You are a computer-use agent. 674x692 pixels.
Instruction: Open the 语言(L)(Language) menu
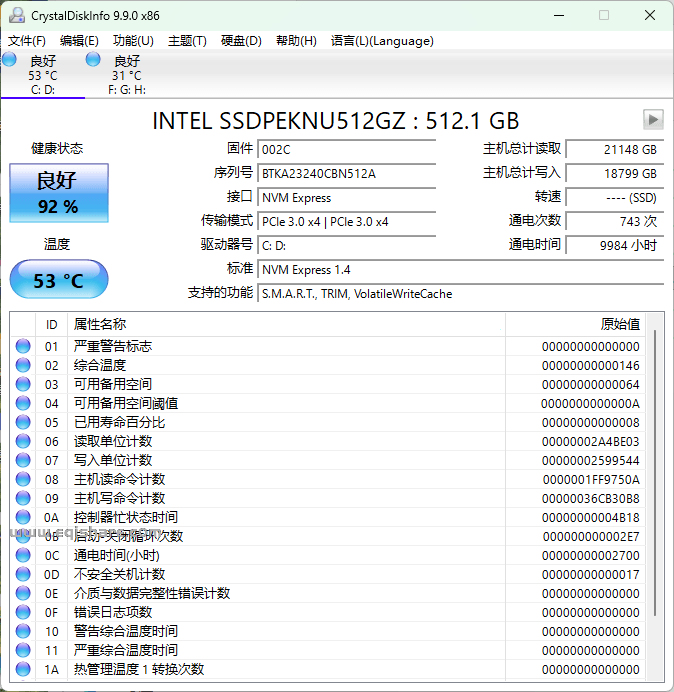[x=382, y=41]
